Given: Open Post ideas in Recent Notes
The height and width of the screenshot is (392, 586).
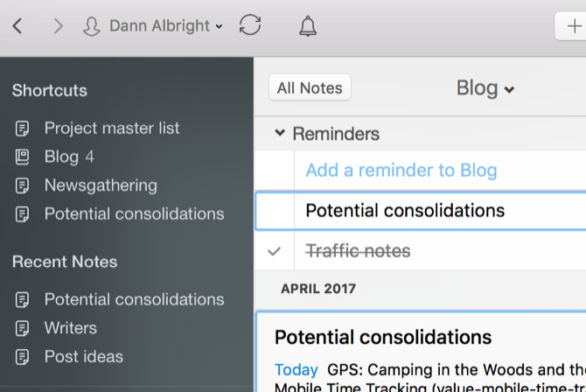Looking at the screenshot, I should [84, 356].
